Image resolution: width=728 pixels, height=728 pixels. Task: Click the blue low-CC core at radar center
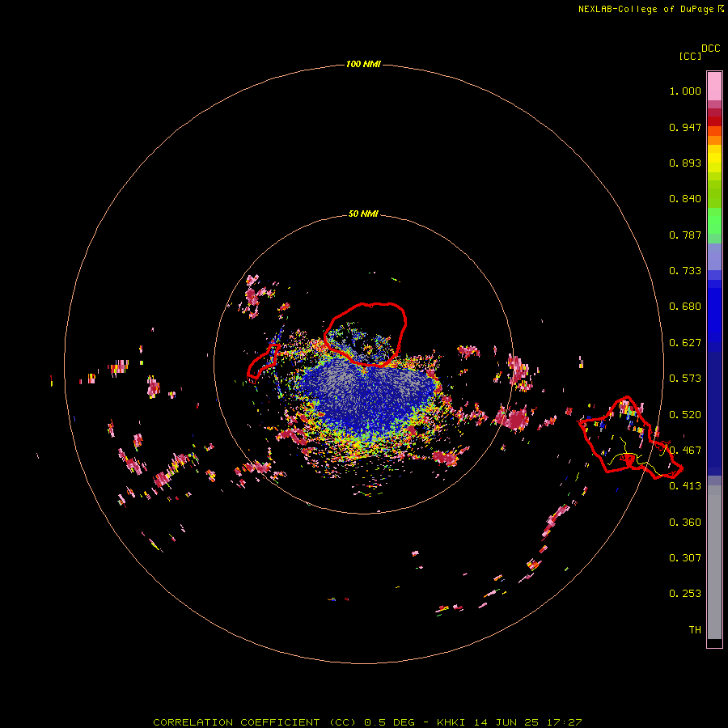click(366, 395)
